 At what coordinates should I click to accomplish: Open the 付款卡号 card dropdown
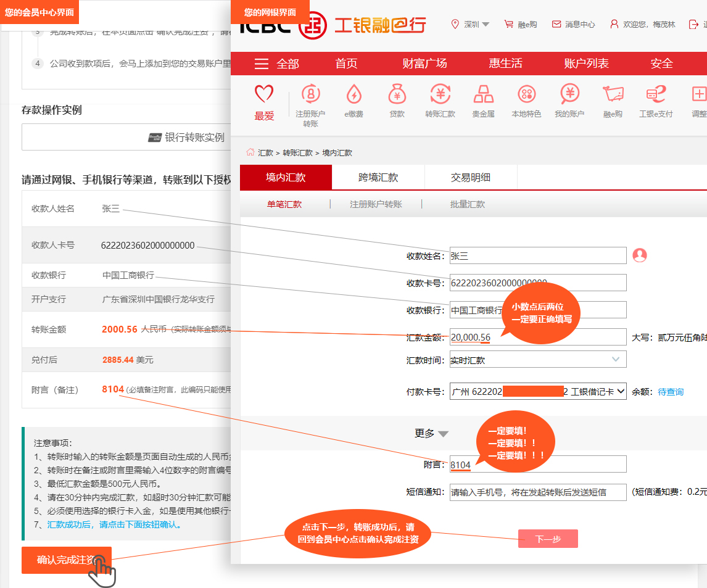[538, 391]
